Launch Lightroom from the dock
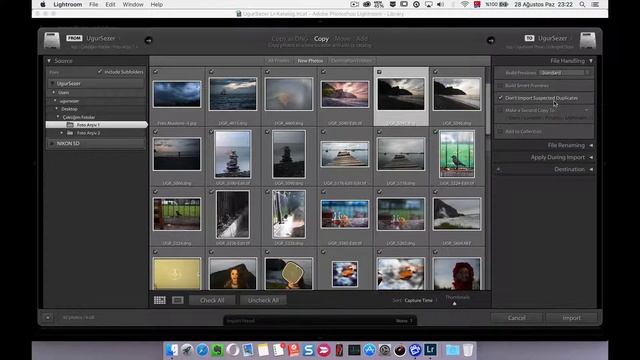The height and width of the screenshot is (360, 640). click(430, 350)
